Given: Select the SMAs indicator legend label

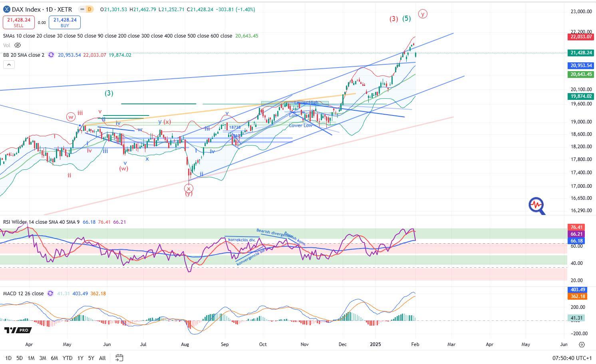Looking at the screenshot, I should (x=117, y=36).
